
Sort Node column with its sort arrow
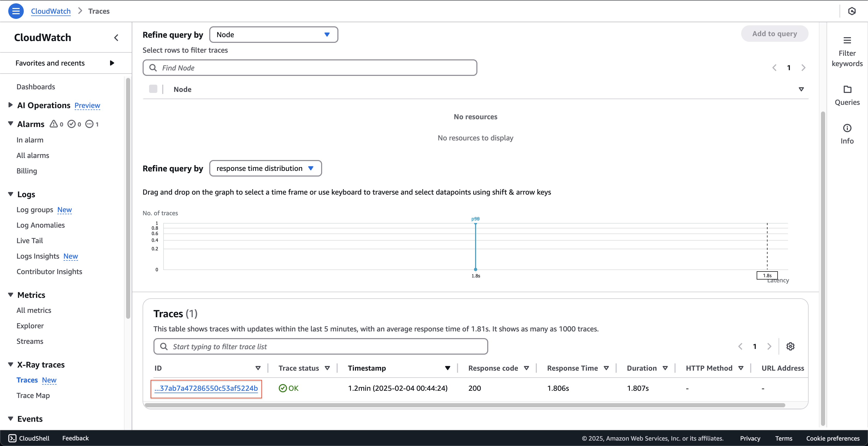[x=801, y=89]
